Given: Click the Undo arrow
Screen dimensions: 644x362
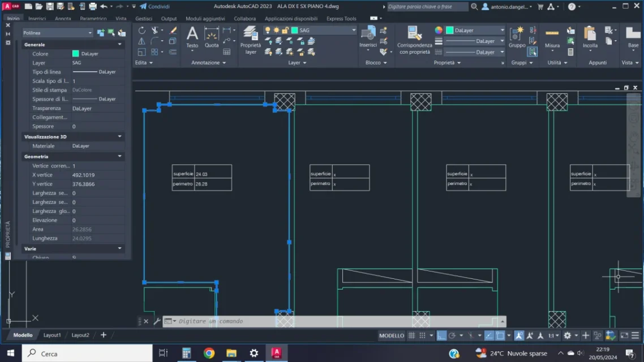Looking at the screenshot, I should pos(104,7).
